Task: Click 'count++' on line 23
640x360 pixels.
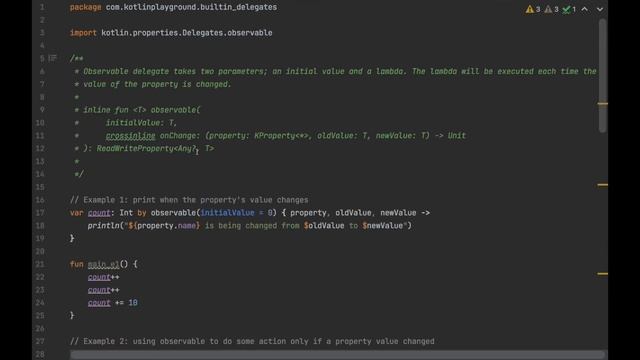Action: pos(104,290)
